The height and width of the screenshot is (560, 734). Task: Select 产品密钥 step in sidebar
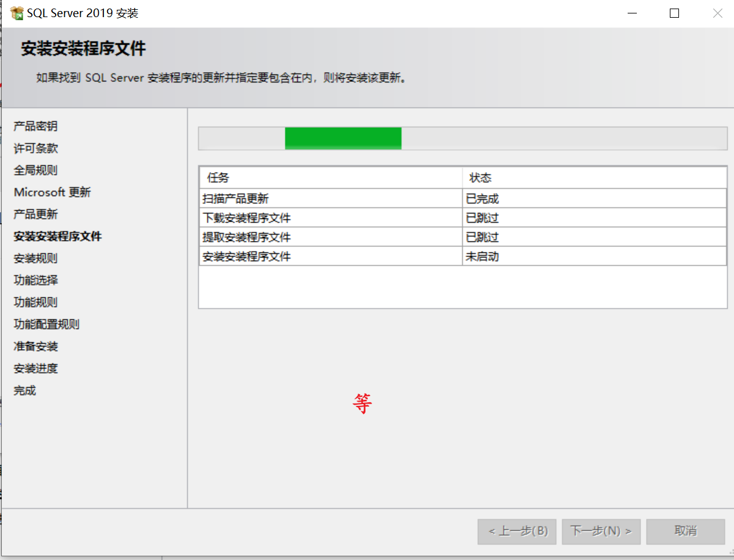(x=35, y=127)
